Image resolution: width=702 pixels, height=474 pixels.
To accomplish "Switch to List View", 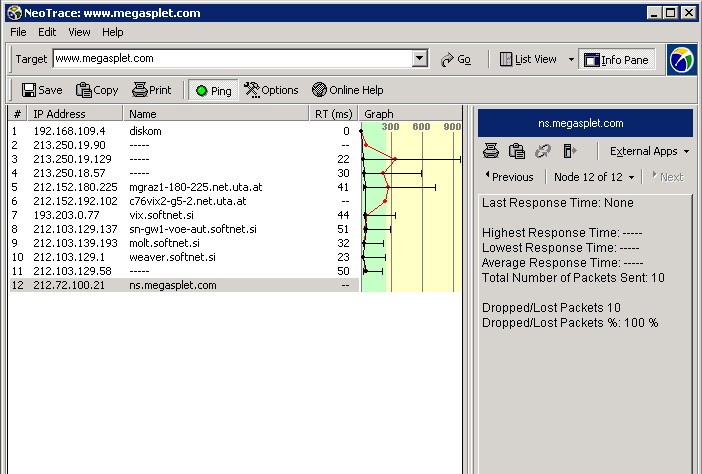I will pyautogui.click(x=528, y=59).
